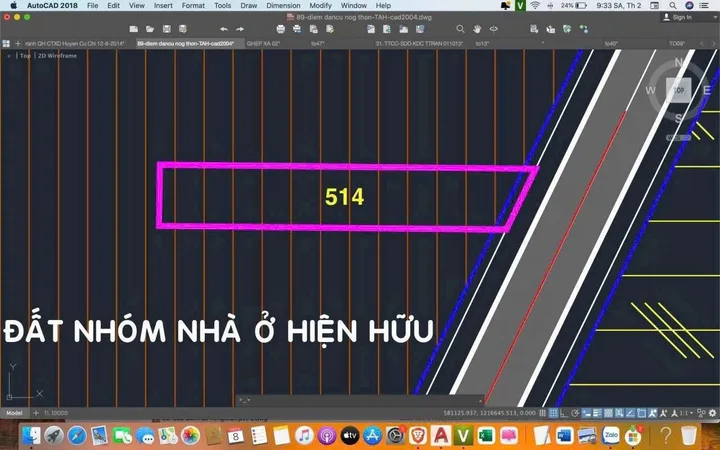This screenshot has width=720, height=450.
Task: Open the WCS label below ViewCube
Action: (x=679, y=137)
